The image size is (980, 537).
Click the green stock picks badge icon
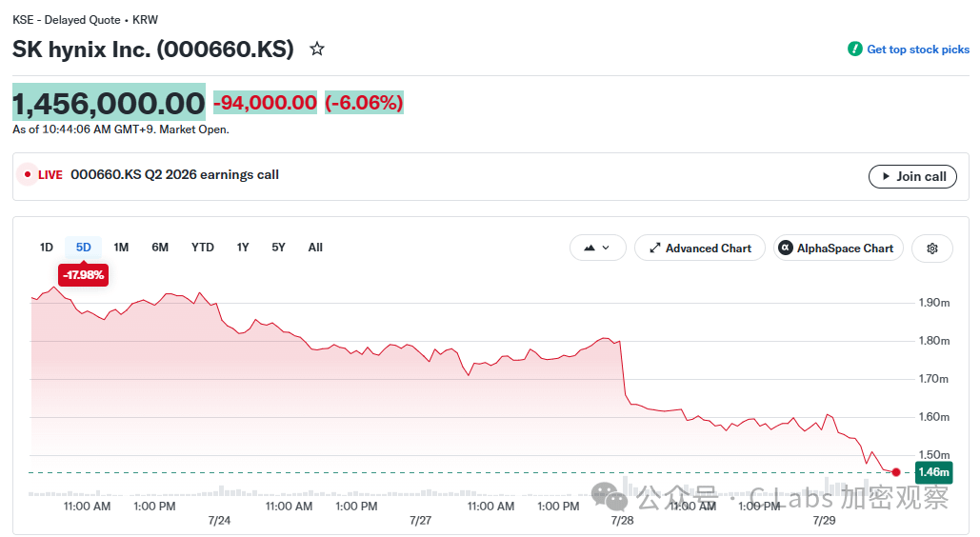coord(854,49)
